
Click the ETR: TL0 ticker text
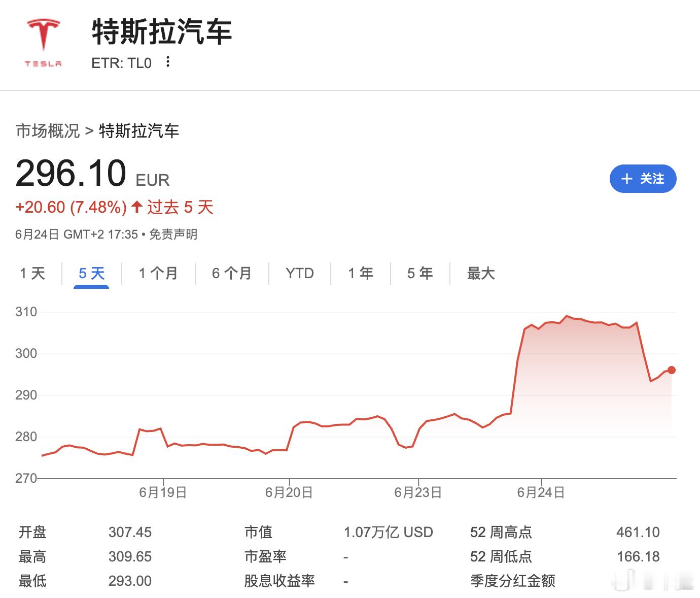tap(121, 63)
